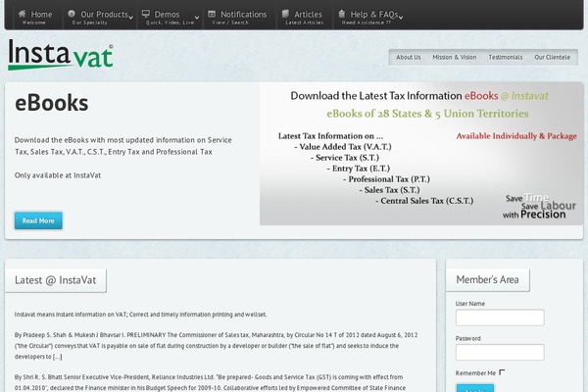Open the About Us page

click(x=409, y=57)
